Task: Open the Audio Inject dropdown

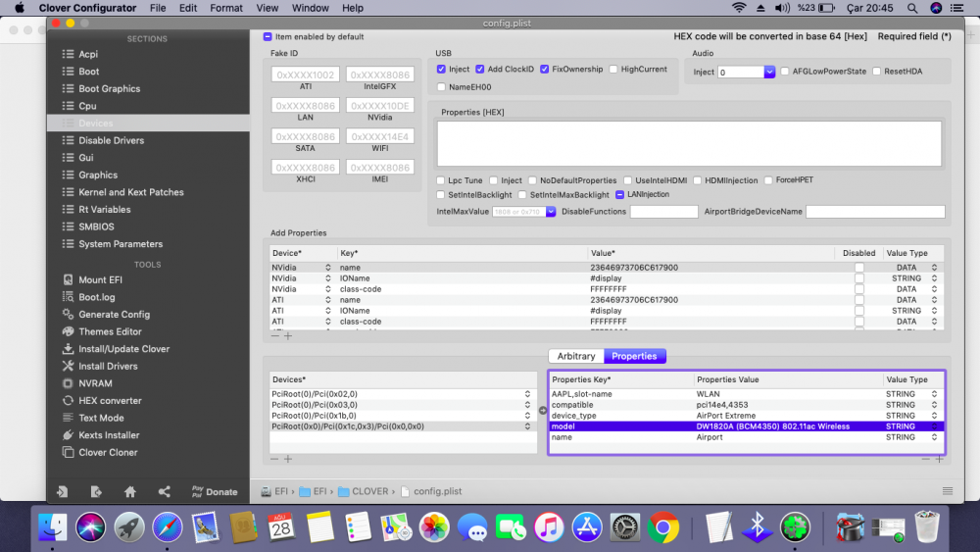Action: [x=769, y=73]
